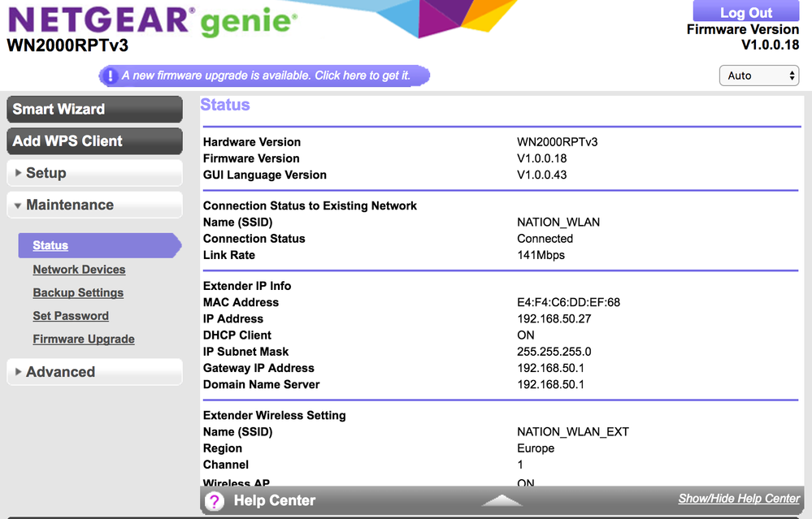
Task: Go to Backup Settings
Action: tap(78, 292)
